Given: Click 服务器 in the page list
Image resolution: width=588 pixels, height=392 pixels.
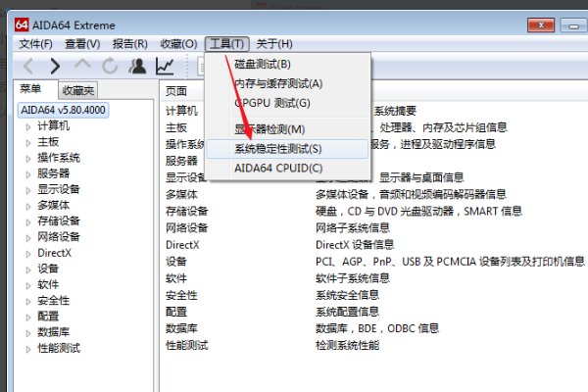Looking at the screenshot, I should (x=181, y=161).
